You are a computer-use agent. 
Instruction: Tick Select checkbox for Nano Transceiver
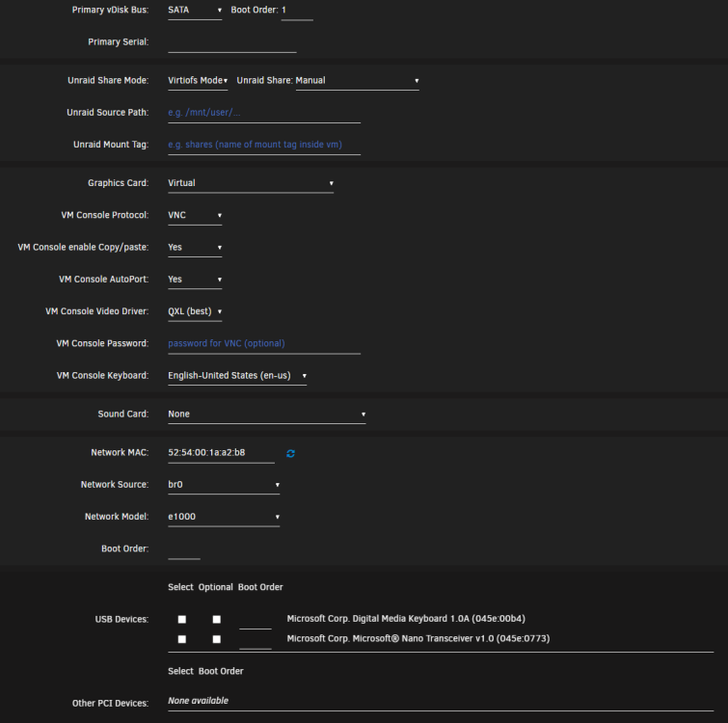click(182, 639)
